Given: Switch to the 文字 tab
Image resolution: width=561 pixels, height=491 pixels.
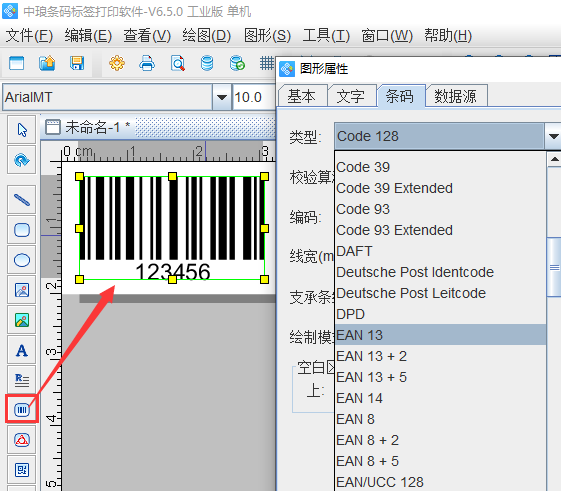Looking at the screenshot, I should click(x=351, y=96).
